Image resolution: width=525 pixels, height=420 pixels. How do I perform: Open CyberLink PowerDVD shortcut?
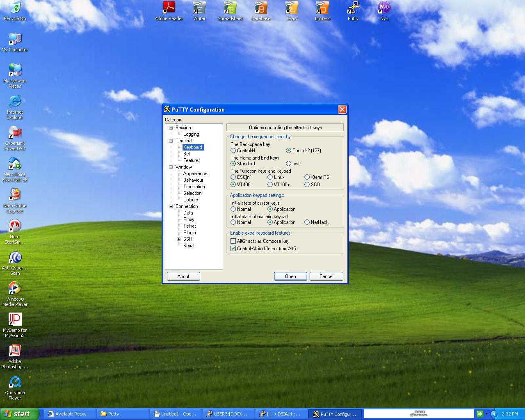[15, 139]
